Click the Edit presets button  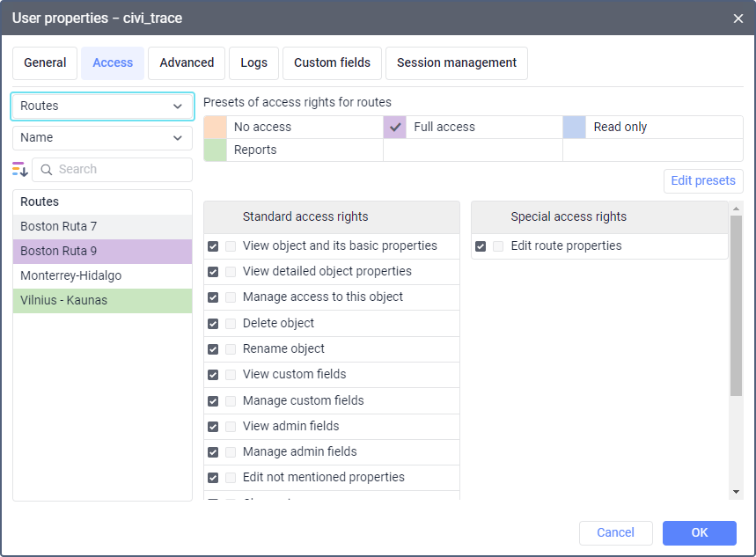[x=702, y=180]
